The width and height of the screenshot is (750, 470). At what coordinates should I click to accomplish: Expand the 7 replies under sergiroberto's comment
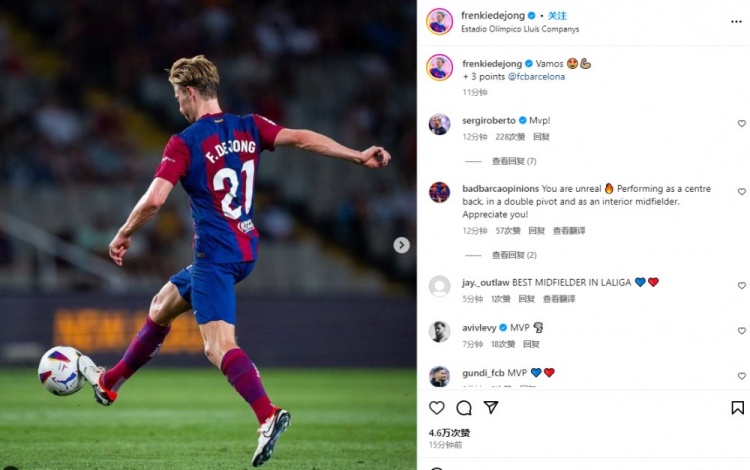pyautogui.click(x=514, y=161)
